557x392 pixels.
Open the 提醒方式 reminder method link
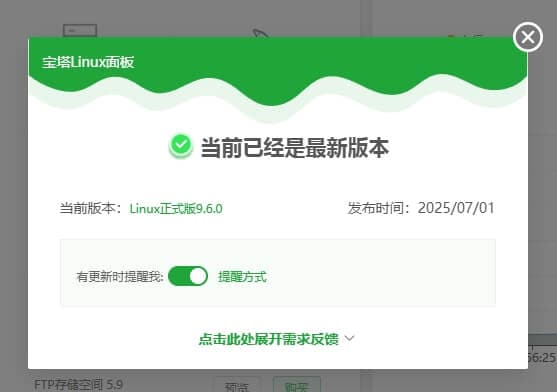click(x=242, y=277)
